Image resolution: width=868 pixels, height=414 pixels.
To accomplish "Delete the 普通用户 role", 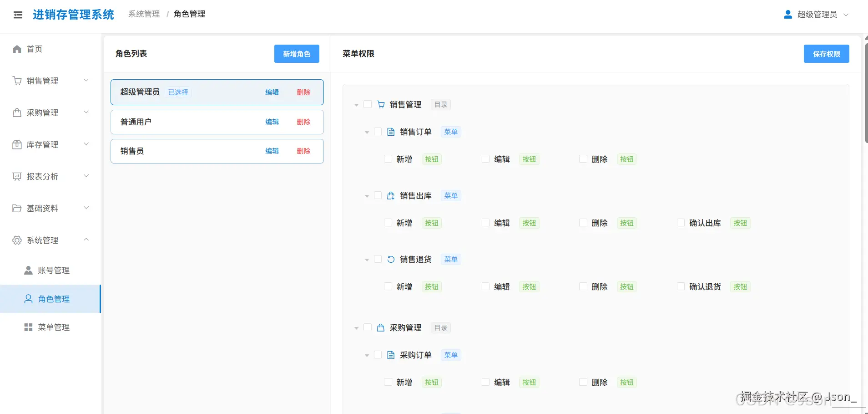I will [303, 122].
